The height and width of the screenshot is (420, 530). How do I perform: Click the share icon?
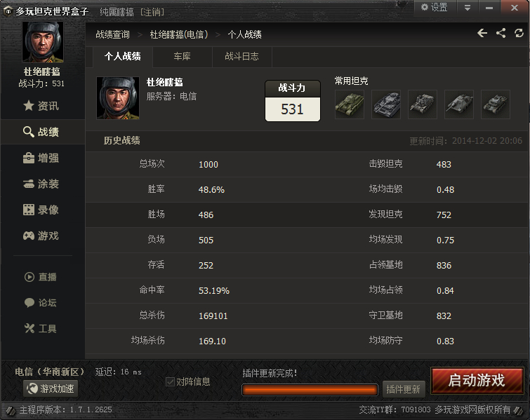click(501, 33)
